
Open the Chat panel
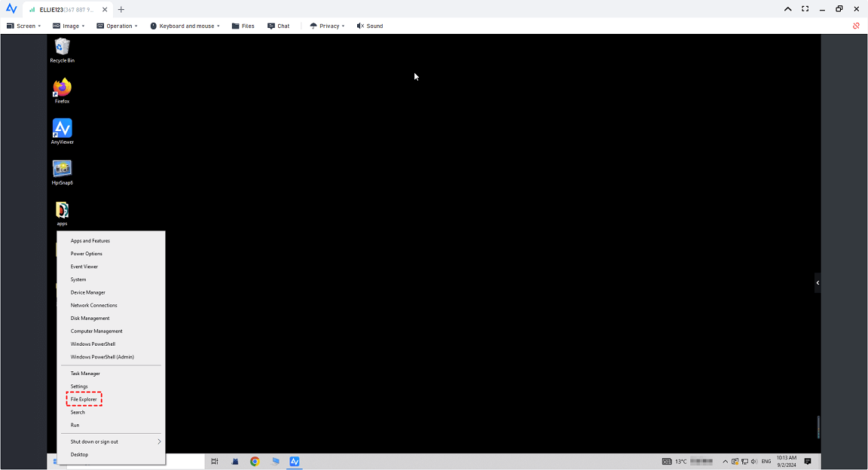(279, 26)
